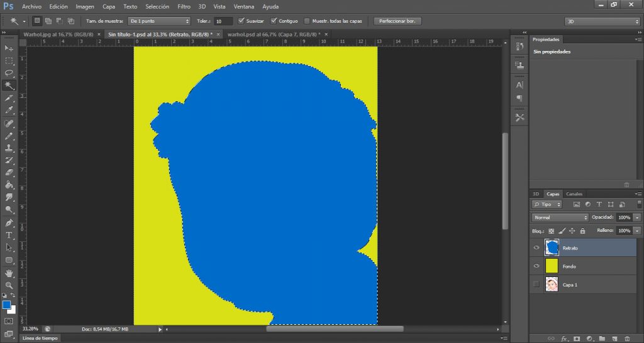
Task: Select the Move tool
Action: coord(9,48)
